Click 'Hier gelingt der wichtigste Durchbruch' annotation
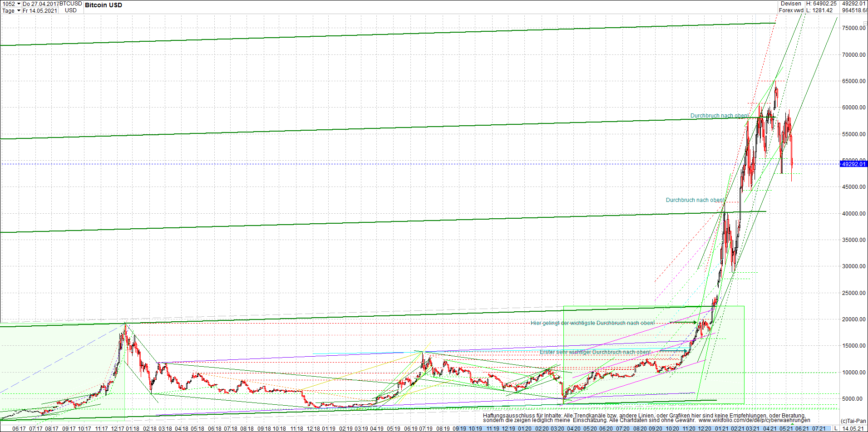Image resolution: width=868 pixels, height=432 pixels. [593, 323]
